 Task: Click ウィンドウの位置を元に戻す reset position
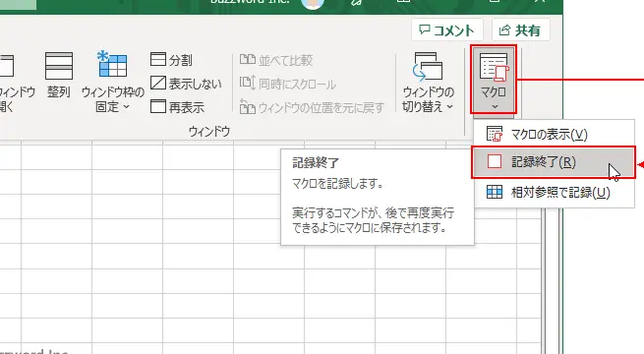(x=312, y=107)
